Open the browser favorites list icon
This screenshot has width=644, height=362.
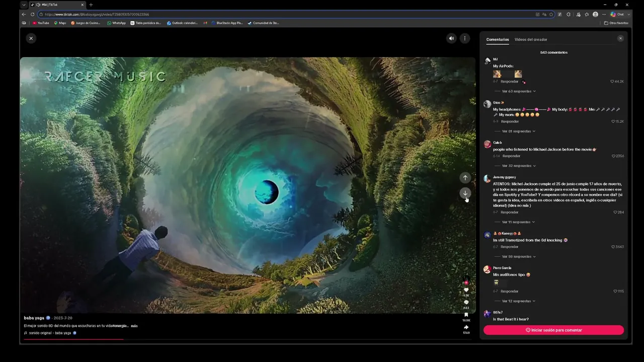[x=587, y=14]
